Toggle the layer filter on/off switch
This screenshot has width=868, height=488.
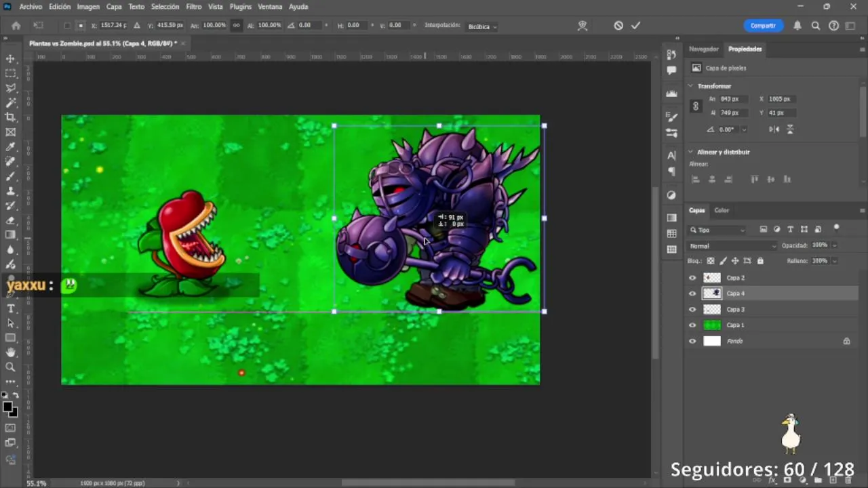coord(836,228)
